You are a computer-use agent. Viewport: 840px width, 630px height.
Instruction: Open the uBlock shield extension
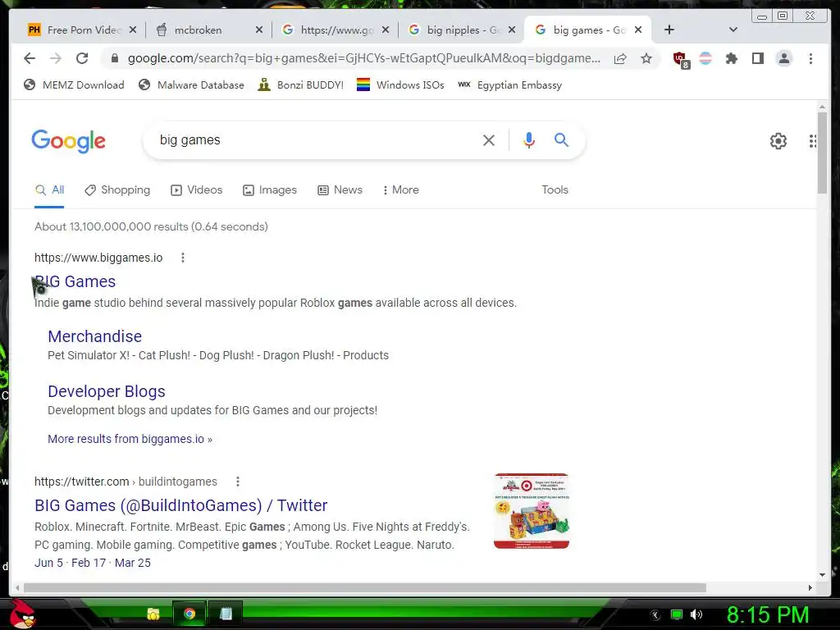click(x=680, y=59)
